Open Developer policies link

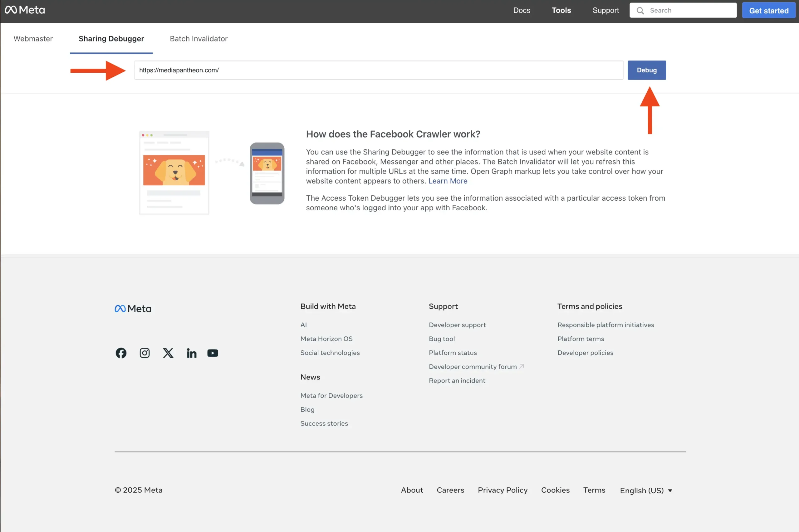585,353
